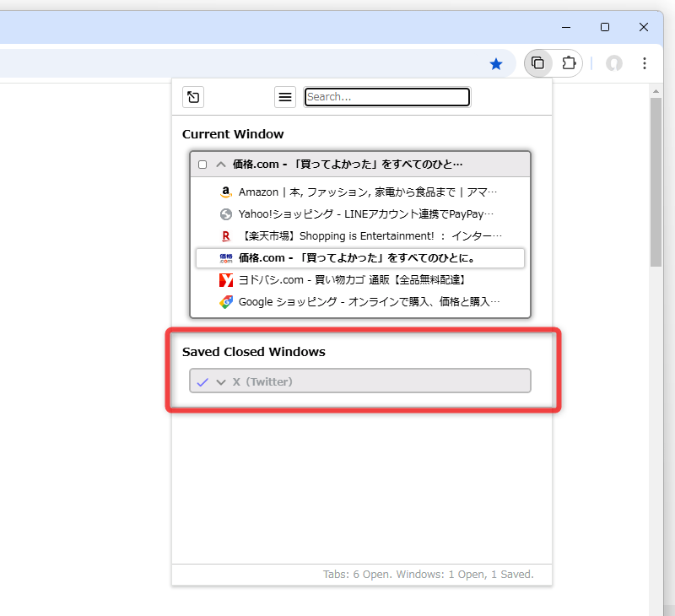Expand the saved X (Twitter) window
This screenshot has width=675, height=616.
tap(221, 381)
